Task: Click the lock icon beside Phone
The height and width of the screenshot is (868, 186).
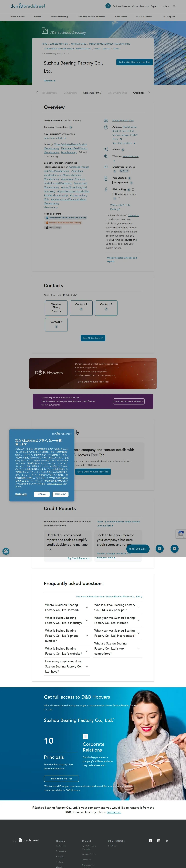Action: tap(123, 150)
